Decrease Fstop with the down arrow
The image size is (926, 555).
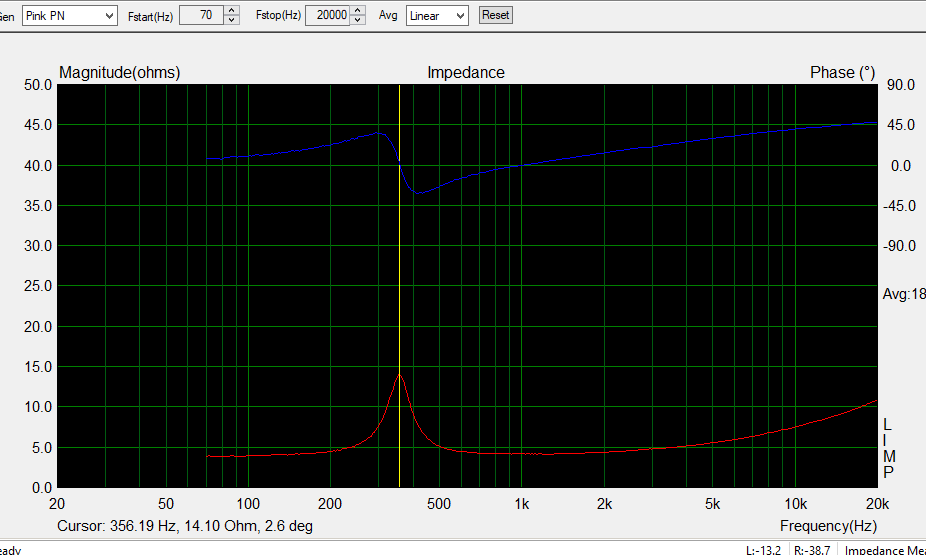coord(357,20)
